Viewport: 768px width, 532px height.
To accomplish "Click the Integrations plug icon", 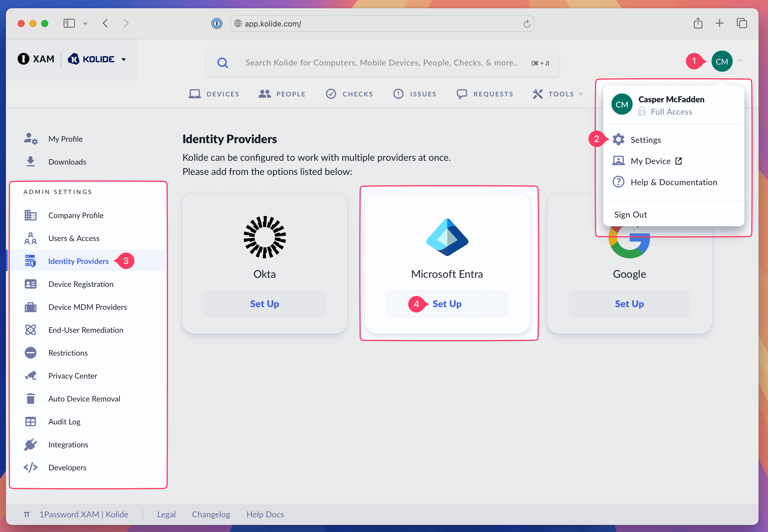I will coord(30,444).
